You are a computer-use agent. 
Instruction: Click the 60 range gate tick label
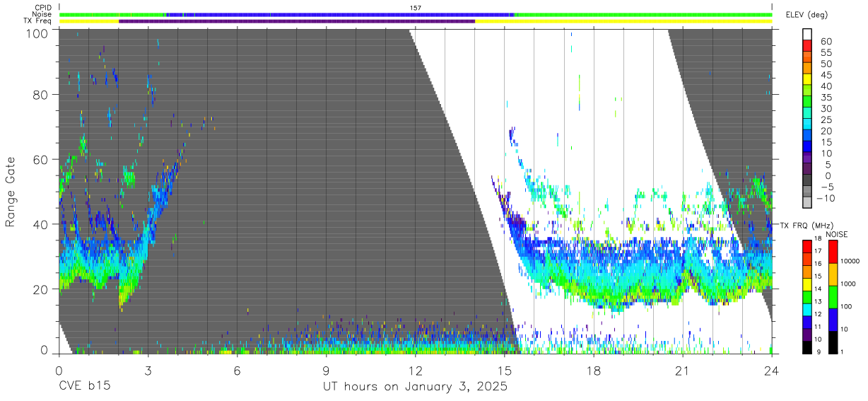click(x=40, y=160)
